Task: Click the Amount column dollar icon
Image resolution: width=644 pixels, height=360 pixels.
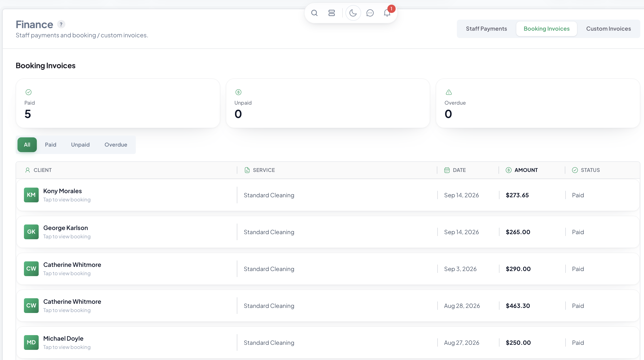Action: click(x=508, y=170)
